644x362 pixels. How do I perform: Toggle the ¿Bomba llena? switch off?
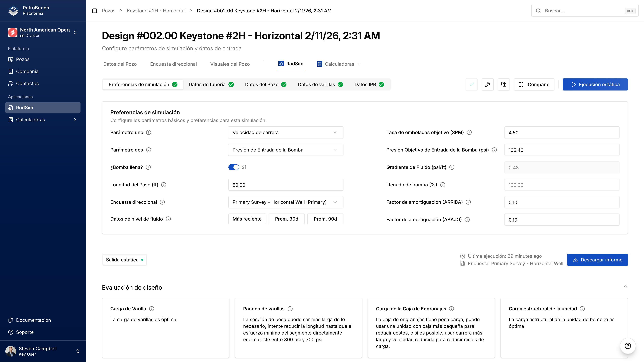234,167
